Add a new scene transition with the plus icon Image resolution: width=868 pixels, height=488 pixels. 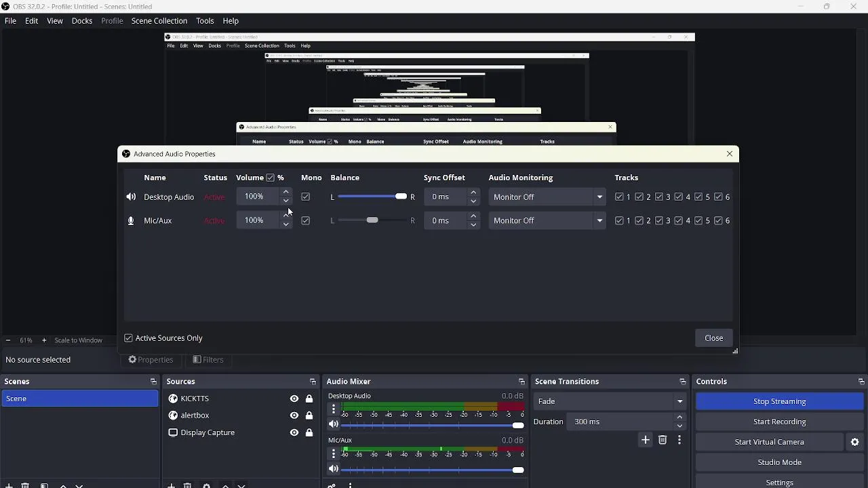tap(646, 440)
